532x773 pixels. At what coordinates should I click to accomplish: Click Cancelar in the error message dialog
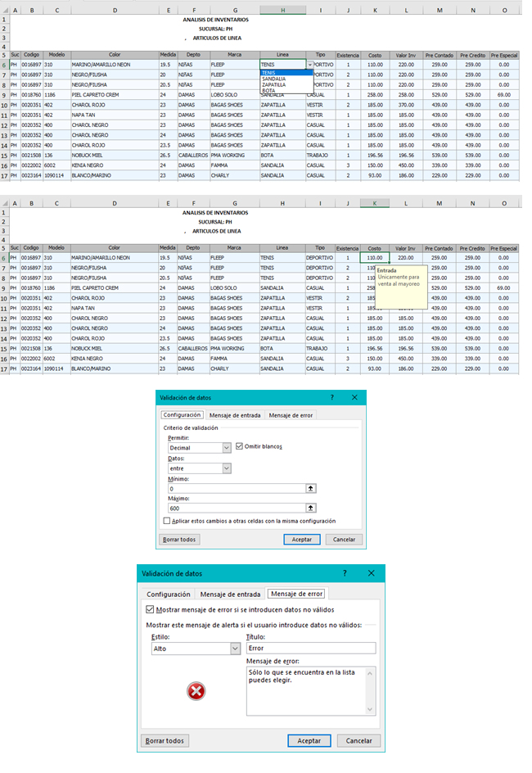(x=358, y=740)
